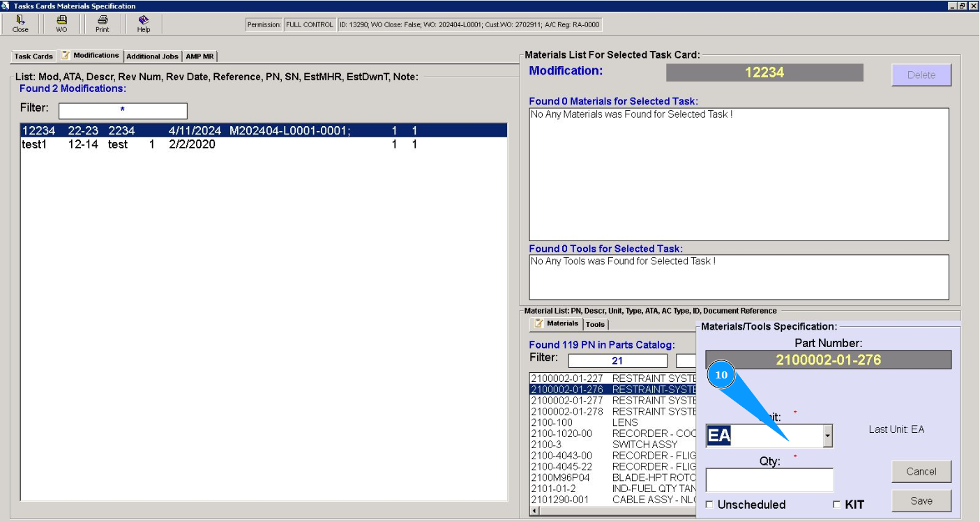Click the FULL CONTROL permission field
980x522 pixels.
pyautogui.click(x=309, y=25)
